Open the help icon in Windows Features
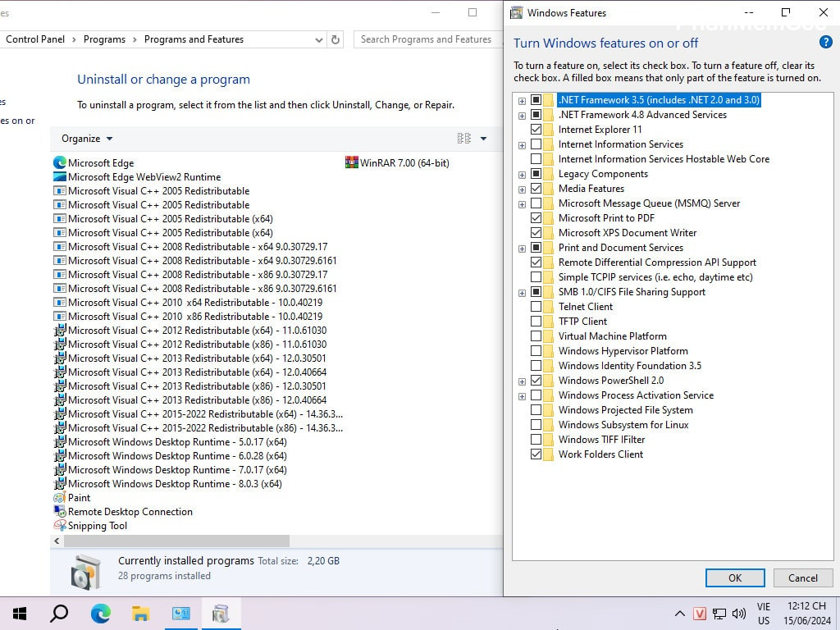 pyautogui.click(x=825, y=43)
